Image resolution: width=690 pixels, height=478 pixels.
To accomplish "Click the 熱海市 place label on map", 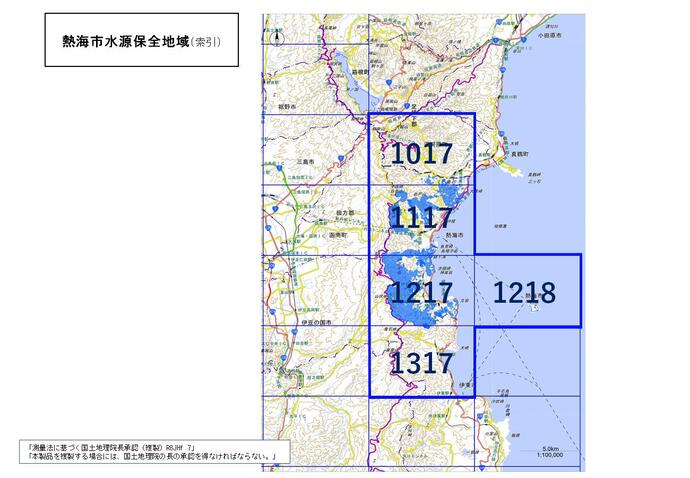I will [455, 235].
